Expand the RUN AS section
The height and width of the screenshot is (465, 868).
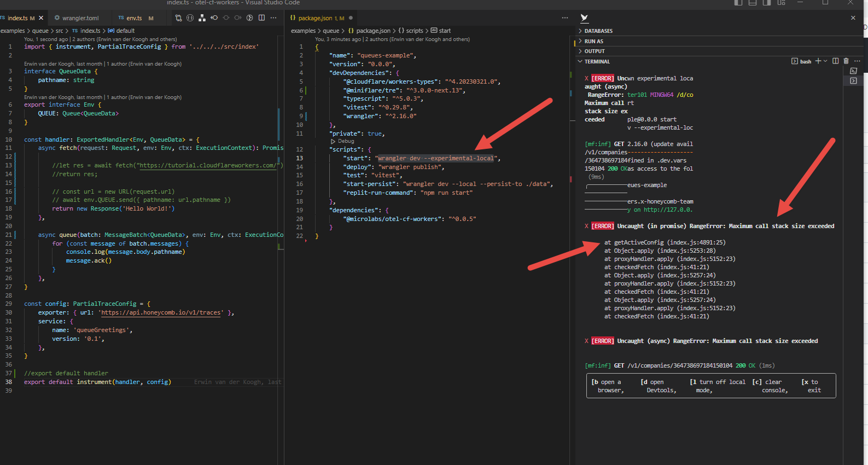[593, 42]
